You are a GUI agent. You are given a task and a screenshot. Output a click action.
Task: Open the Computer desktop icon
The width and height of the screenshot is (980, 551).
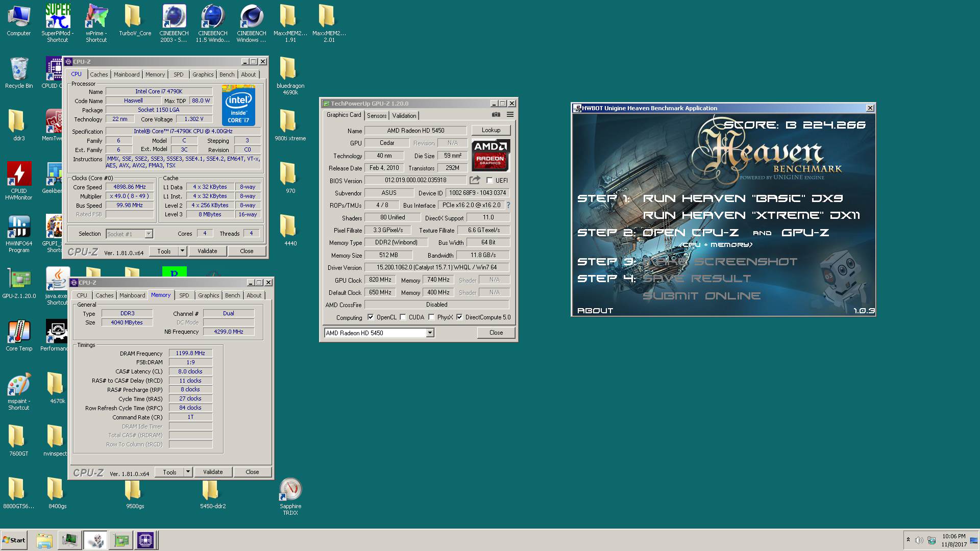(x=19, y=20)
